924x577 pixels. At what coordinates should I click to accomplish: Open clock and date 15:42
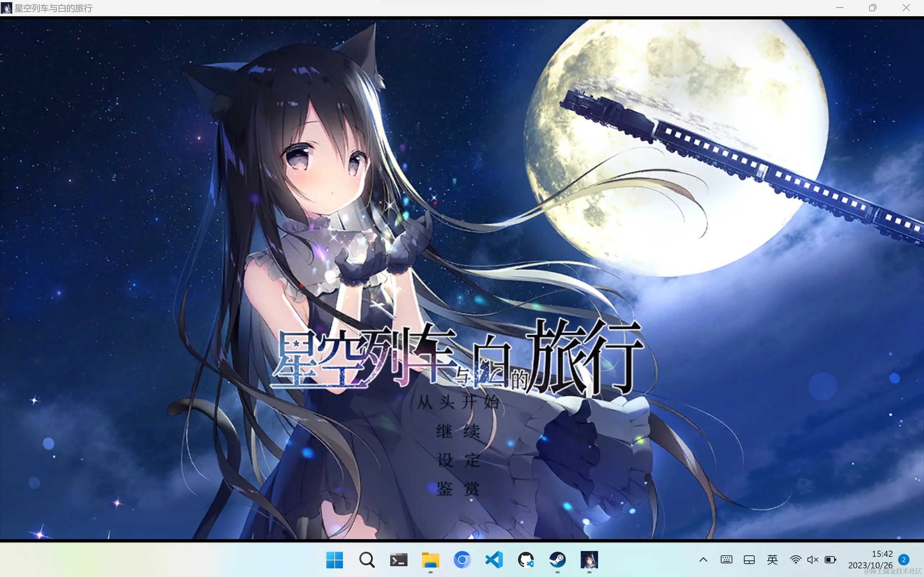[x=871, y=559]
